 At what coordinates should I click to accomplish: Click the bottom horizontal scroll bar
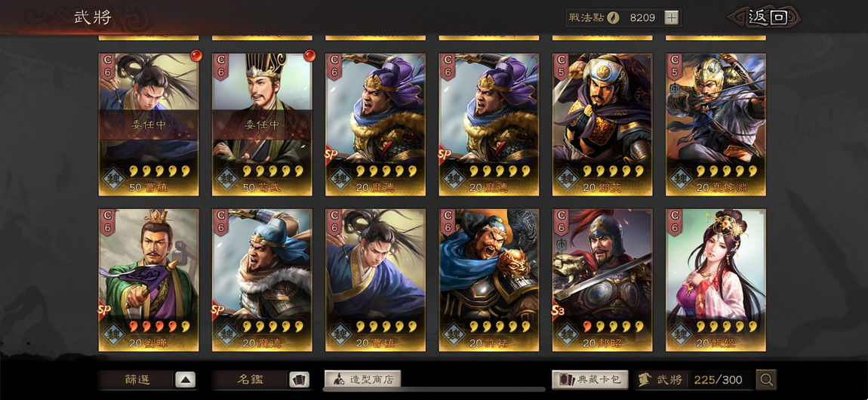point(434,389)
